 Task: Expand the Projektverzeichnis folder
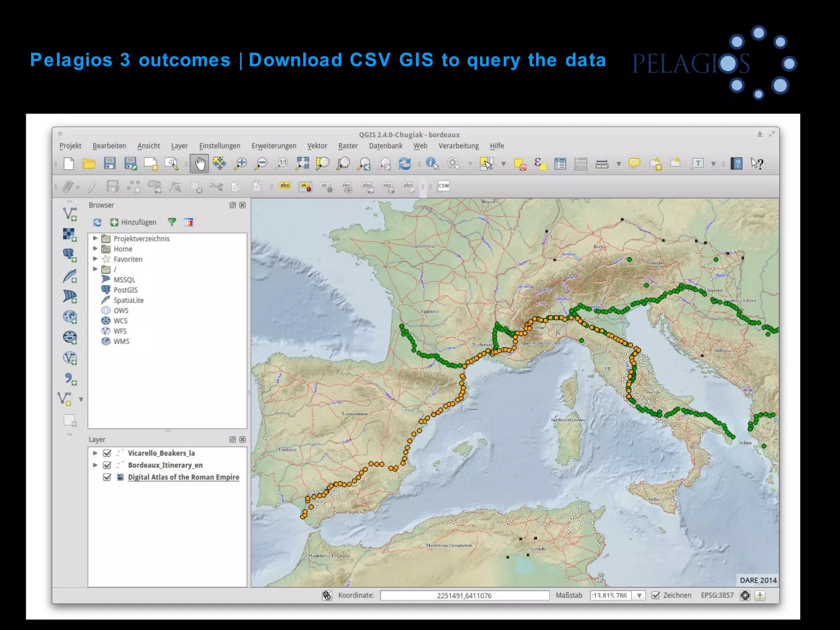[95, 238]
